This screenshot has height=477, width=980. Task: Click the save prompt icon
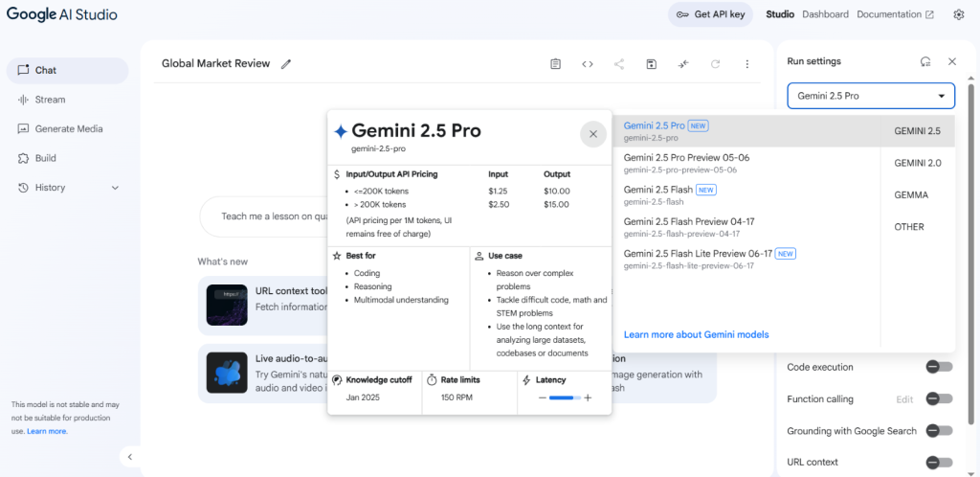click(x=651, y=64)
